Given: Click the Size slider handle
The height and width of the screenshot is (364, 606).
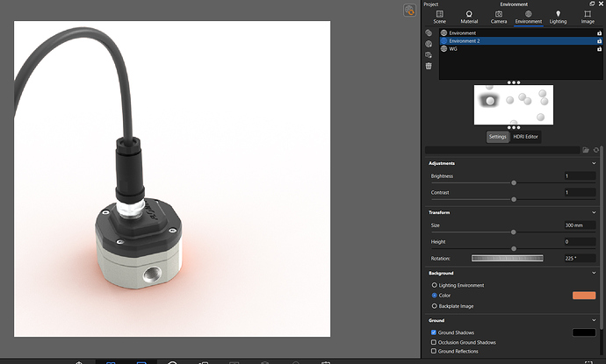Looking at the screenshot, I should 513,232.
